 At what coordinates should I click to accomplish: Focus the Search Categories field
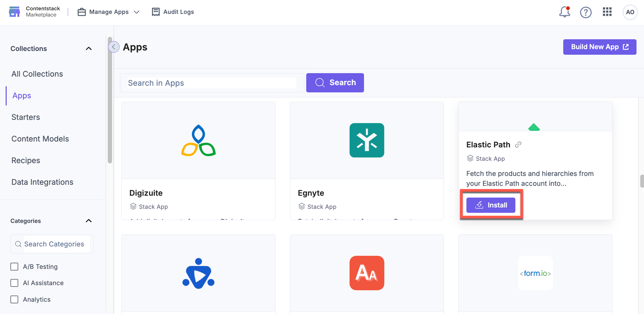(x=52, y=244)
